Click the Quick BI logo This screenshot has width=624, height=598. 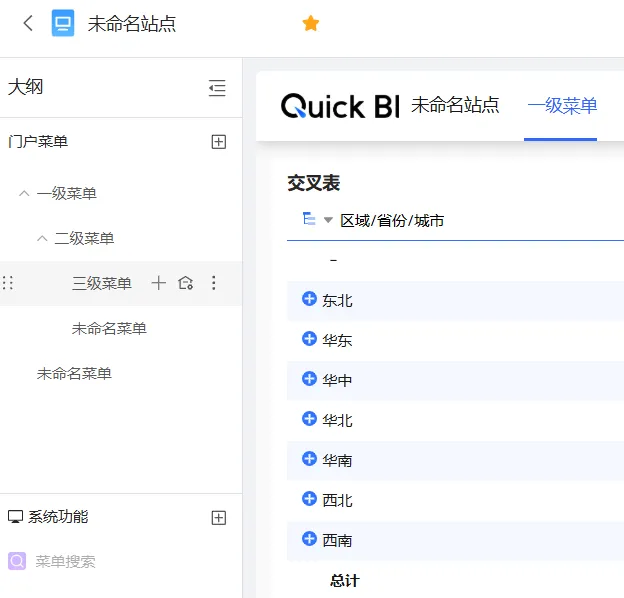[x=340, y=106]
